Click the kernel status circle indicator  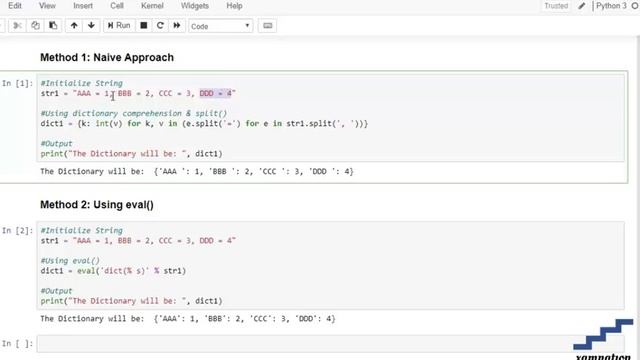tap(635, 6)
